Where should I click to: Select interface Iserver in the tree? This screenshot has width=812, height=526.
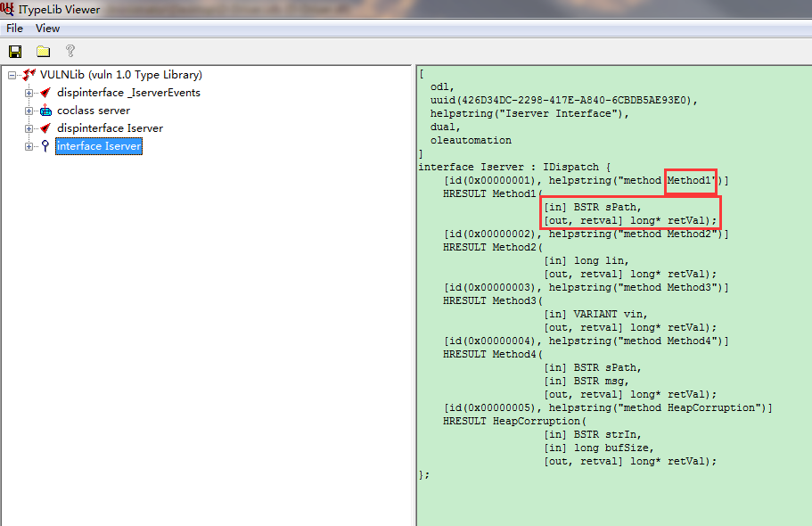[98, 145]
